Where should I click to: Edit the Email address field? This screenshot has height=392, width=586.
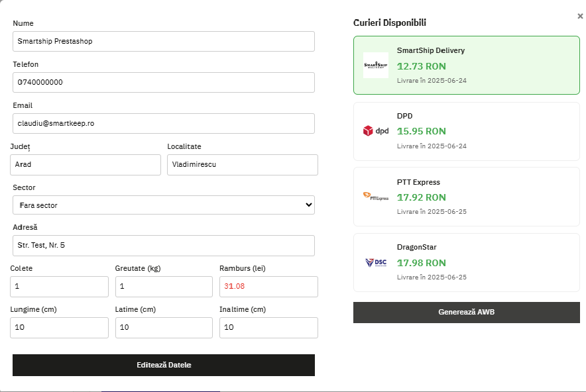(x=163, y=123)
